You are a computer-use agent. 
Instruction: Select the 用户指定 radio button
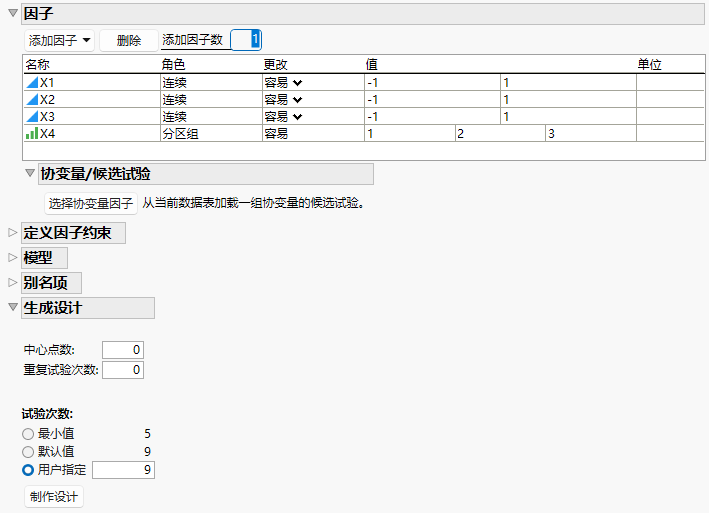click(x=28, y=470)
